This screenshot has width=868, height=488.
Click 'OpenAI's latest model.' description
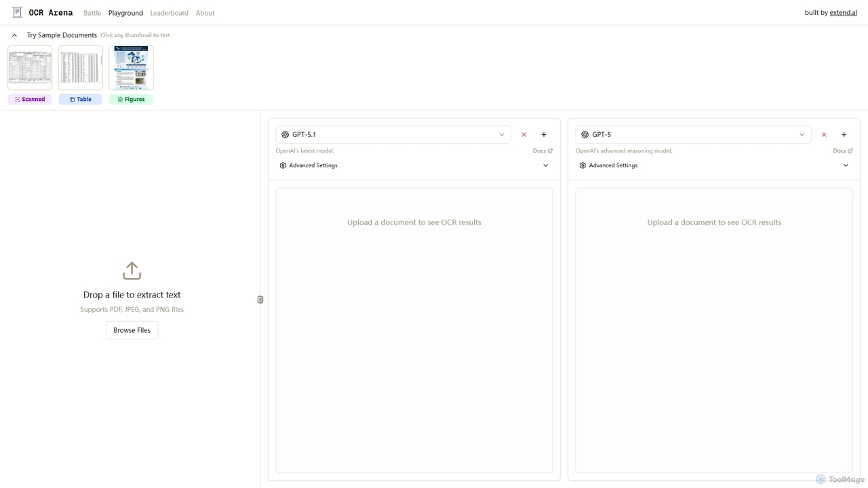click(304, 151)
